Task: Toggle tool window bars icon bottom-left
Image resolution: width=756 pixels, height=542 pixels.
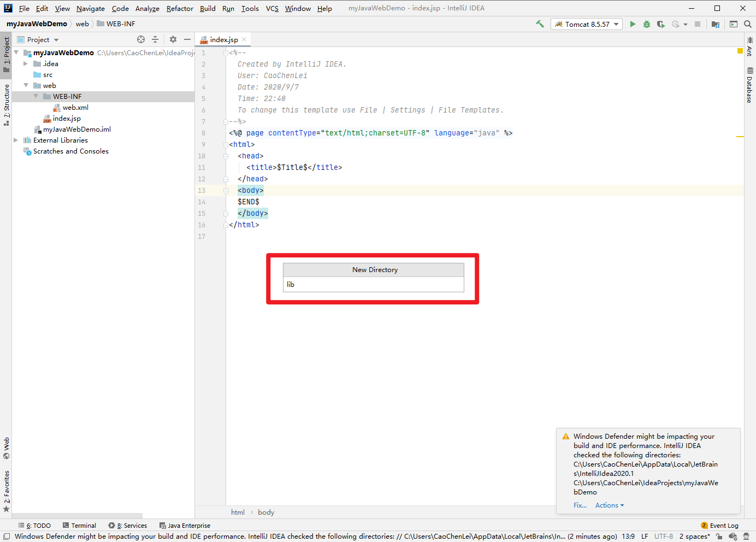Action: (6, 537)
